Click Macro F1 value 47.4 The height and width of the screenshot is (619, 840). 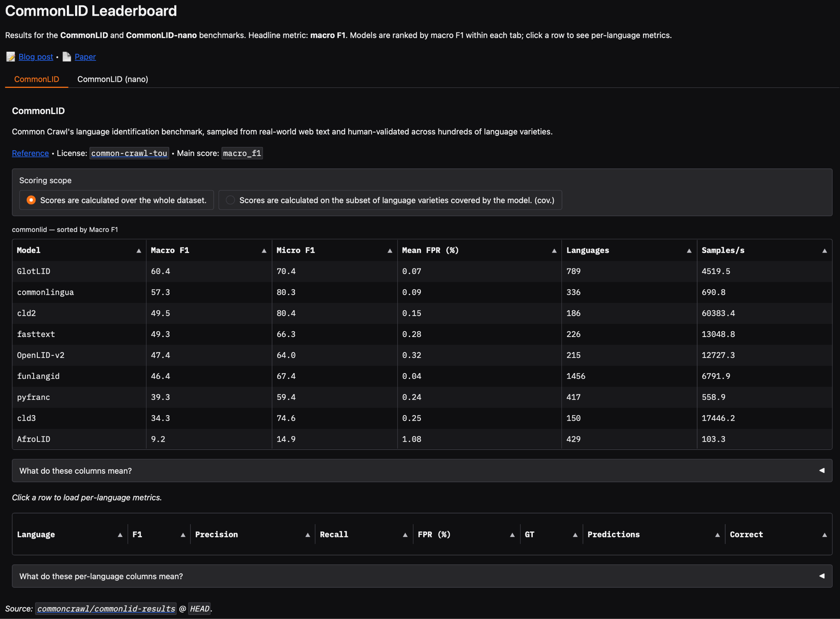click(160, 355)
